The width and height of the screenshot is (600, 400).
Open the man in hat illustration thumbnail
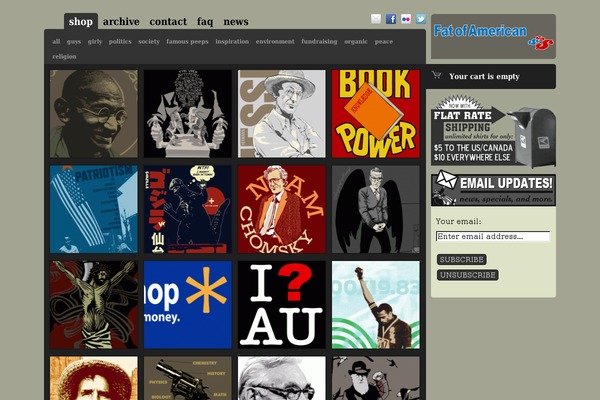tap(282, 114)
